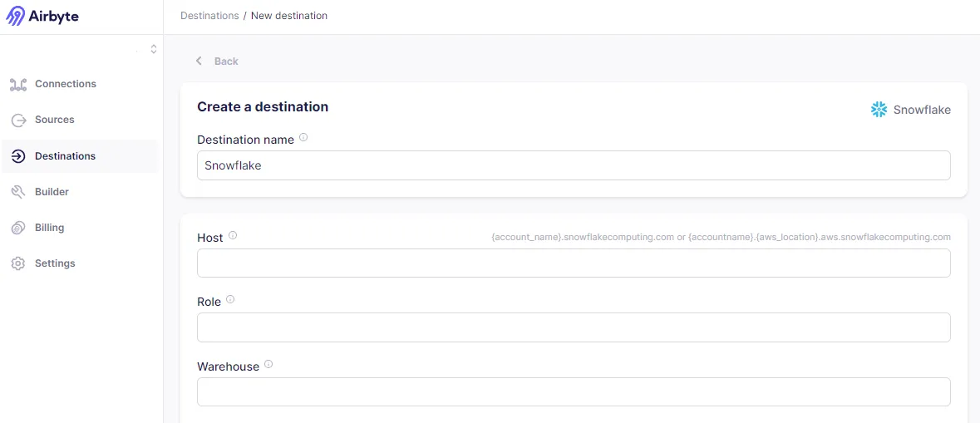The image size is (980, 423).
Task: Click the Back button
Action: pyautogui.click(x=217, y=61)
